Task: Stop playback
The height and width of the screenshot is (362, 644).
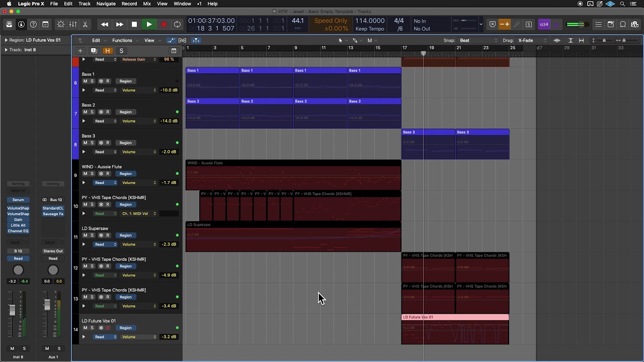Action: (x=134, y=24)
